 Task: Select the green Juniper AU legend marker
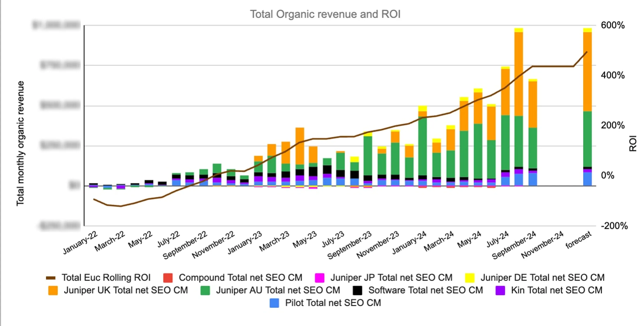click(x=205, y=290)
